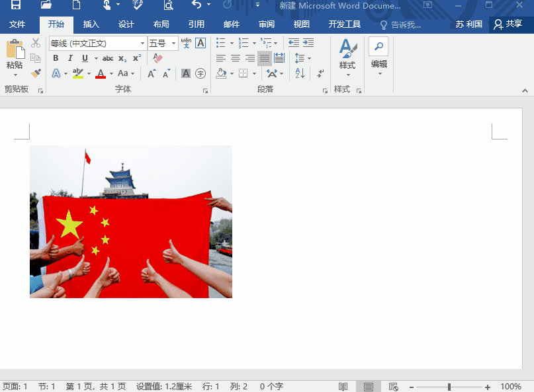Switch to the 插入 ribbon tab
Viewport: 534px width, 392px height.
tap(91, 24)
